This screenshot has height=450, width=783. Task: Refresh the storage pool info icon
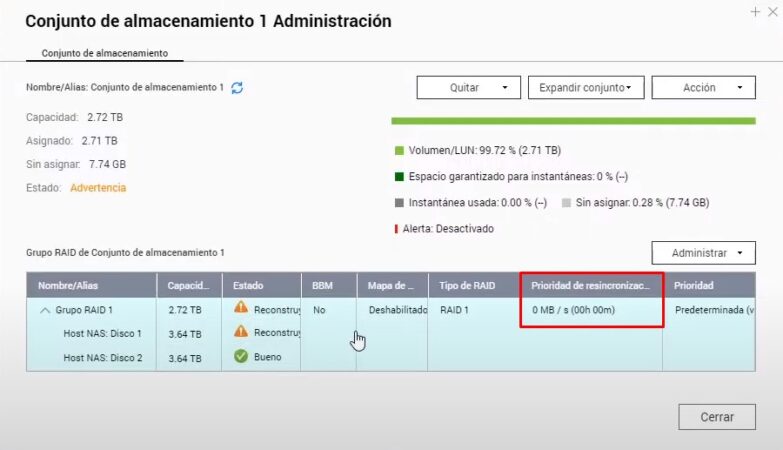tap(237, 88)
